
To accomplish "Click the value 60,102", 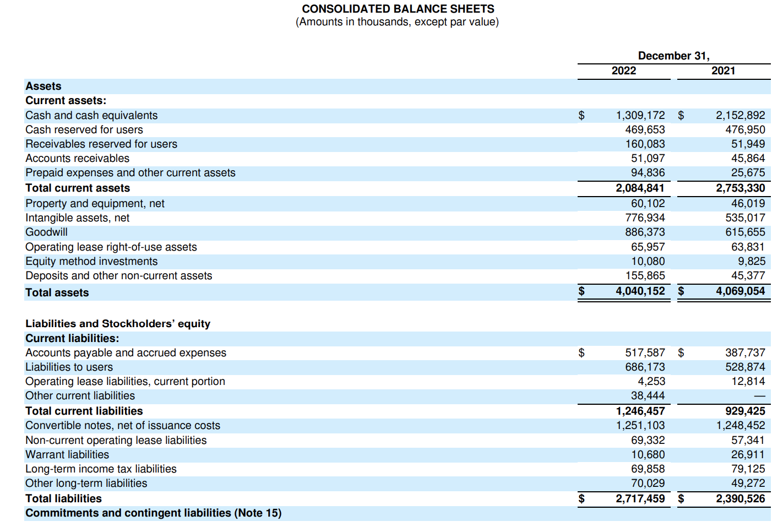I will tap(648, 203).
